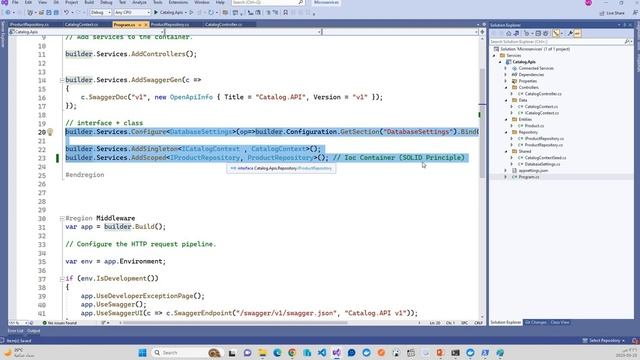Open the File menu
The image size is (640, 360).
tap(15, 2)
